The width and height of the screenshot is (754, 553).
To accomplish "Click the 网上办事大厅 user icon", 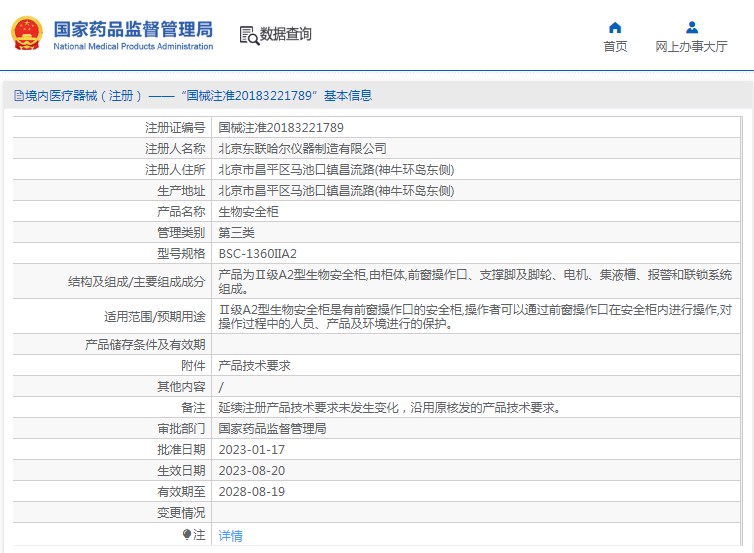I will 692,27.
